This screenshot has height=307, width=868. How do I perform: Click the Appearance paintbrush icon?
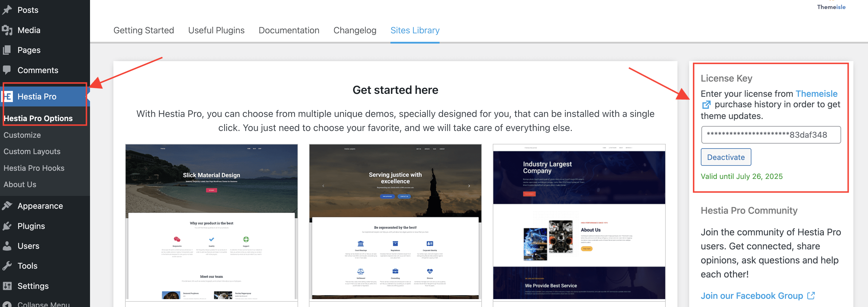(x=7, y=206)
